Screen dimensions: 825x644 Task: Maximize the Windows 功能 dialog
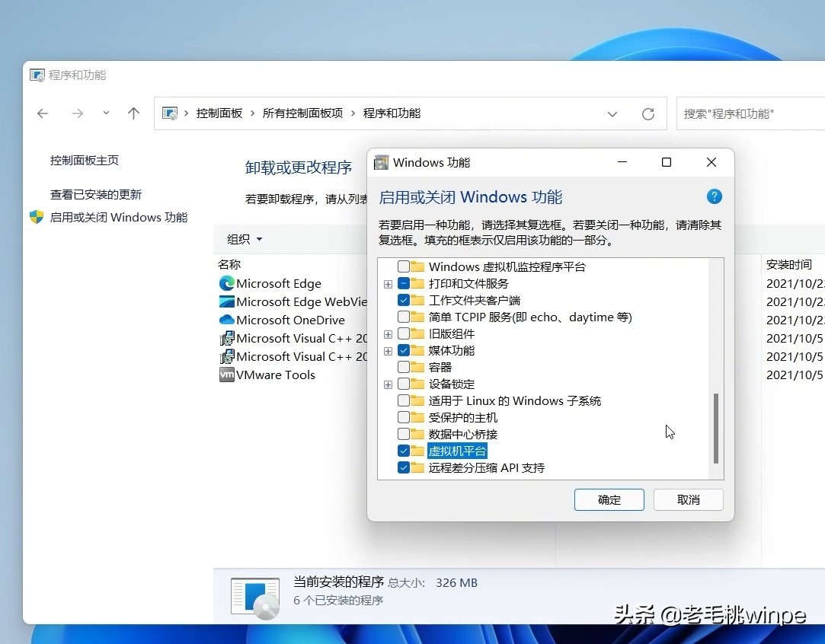[x=667, y=162]
